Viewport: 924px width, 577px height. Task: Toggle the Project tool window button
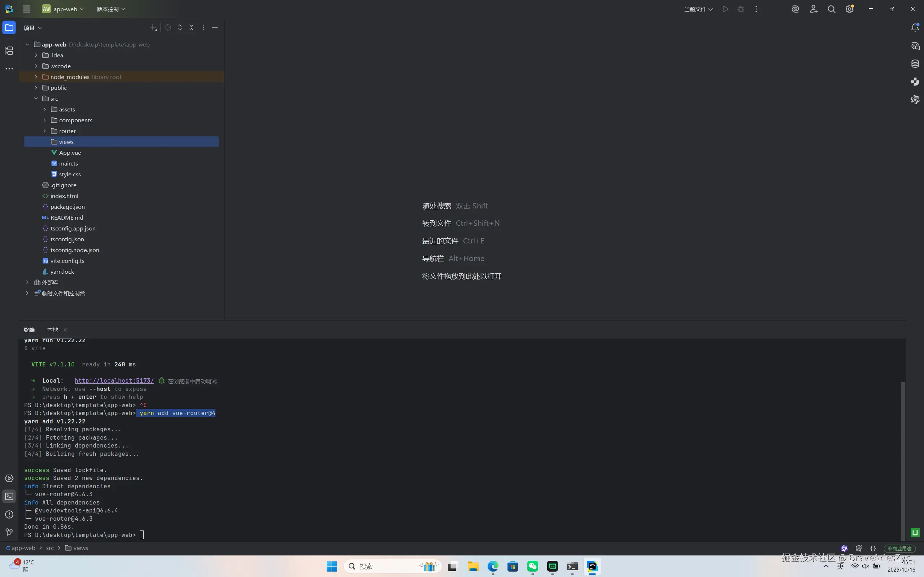9,27
